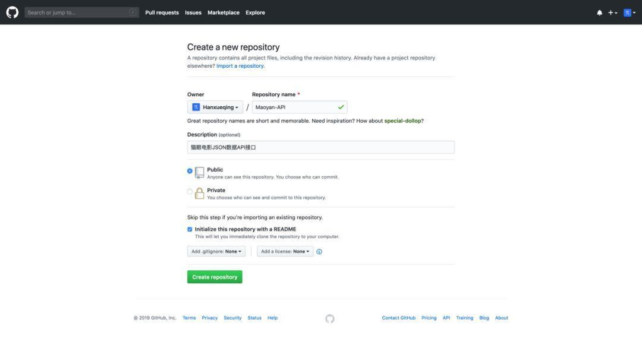642x364 pixels.
Task: Use the suggested name special-dollop
Action: (x=402, y=121)
